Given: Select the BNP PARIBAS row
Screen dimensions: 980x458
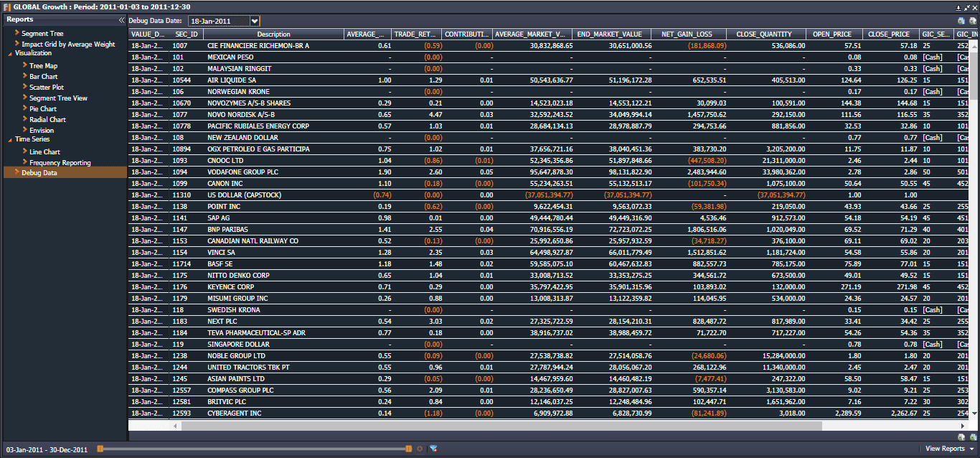Looking at the screenshot, I should [x=550, y=229].
